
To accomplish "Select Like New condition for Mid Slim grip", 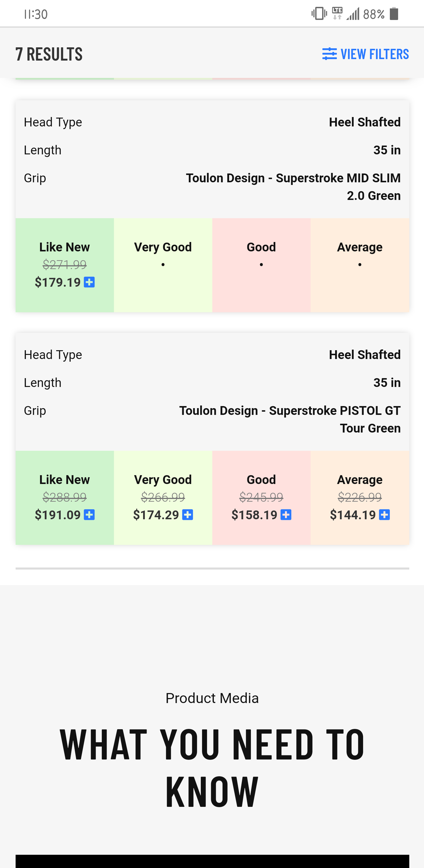I will click(64, 265).
